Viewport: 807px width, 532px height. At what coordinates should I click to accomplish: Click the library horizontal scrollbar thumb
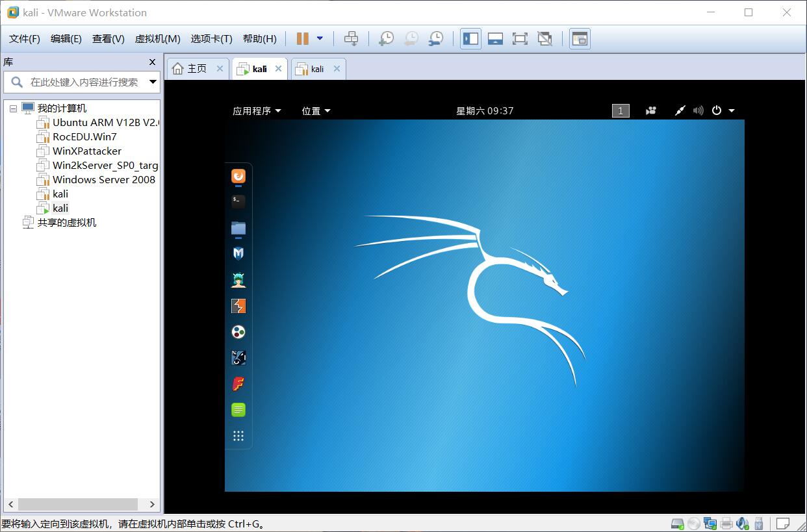tap(78, 504)
